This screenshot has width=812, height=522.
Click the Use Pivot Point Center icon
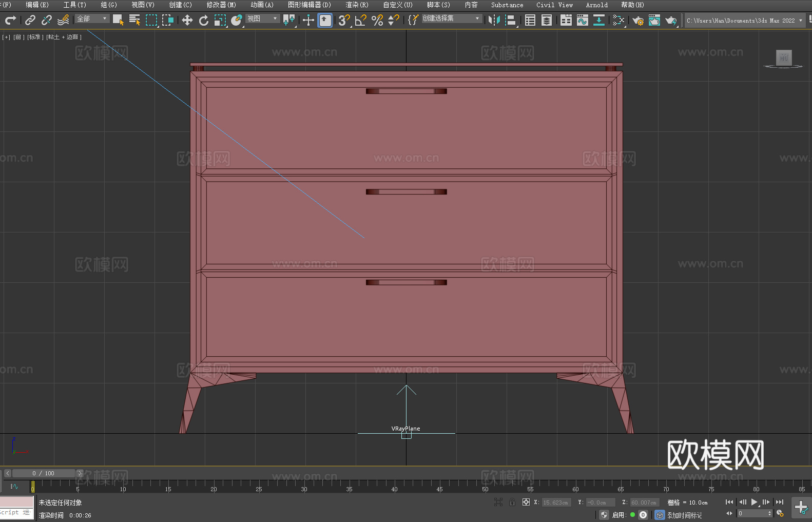[x=289, y=20]
